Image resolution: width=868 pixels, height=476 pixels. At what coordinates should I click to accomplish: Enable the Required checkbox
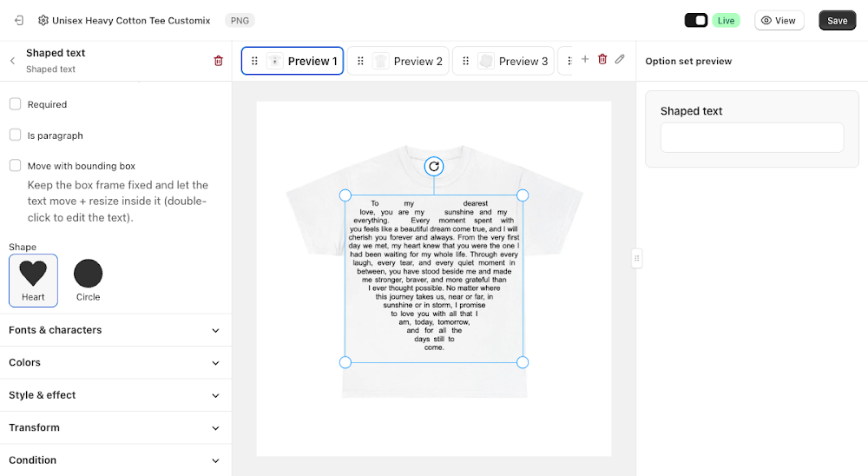[16, 104]
